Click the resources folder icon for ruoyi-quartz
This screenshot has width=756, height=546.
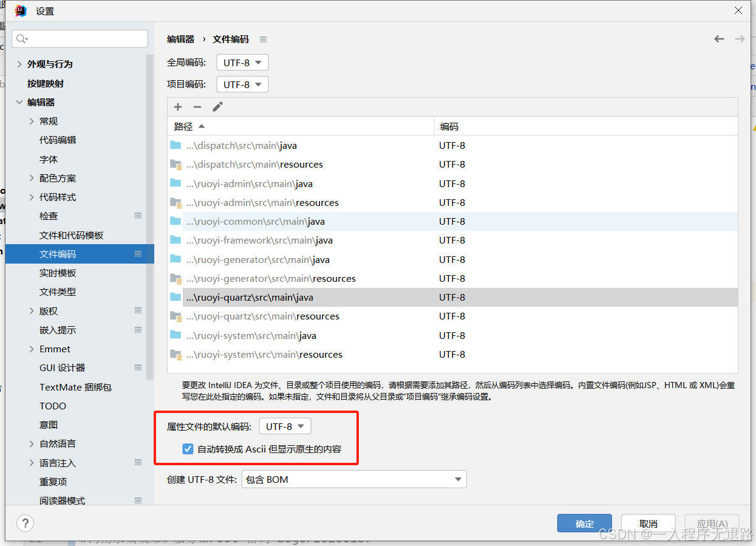pos(175,316)
